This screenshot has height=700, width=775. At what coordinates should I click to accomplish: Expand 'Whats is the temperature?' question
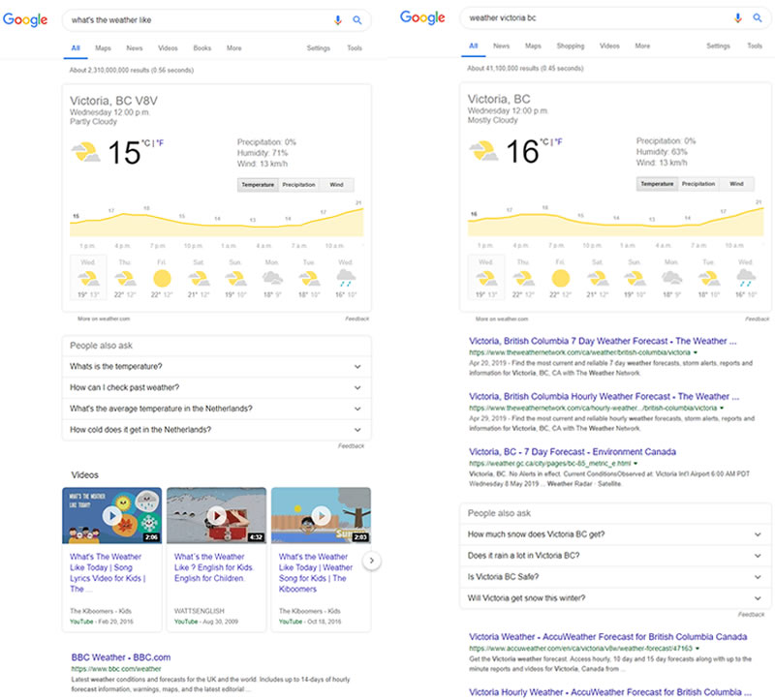tap(216, 367)
